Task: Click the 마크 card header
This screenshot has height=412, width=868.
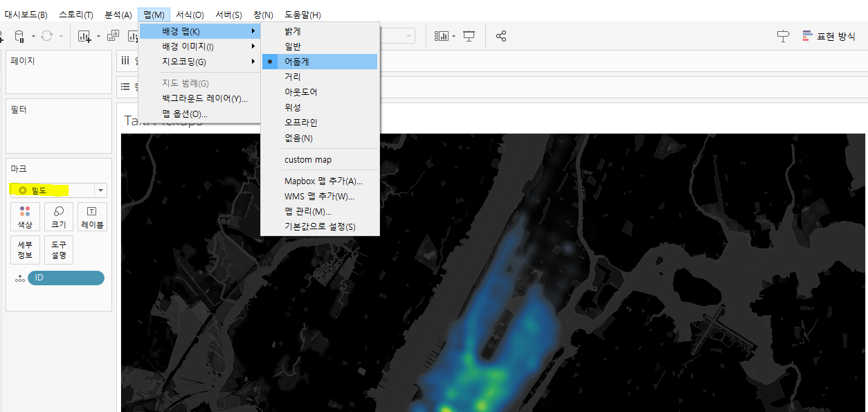Action: click(19, 169)
